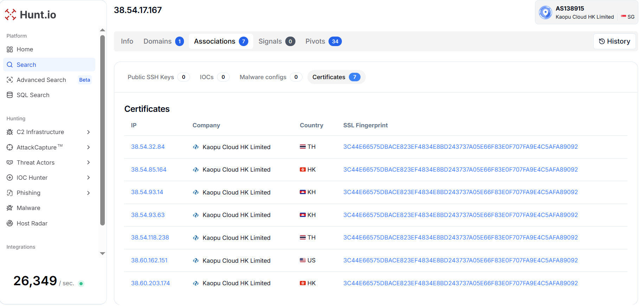Click the AS138915 organization avatar icon

[545, 13]
